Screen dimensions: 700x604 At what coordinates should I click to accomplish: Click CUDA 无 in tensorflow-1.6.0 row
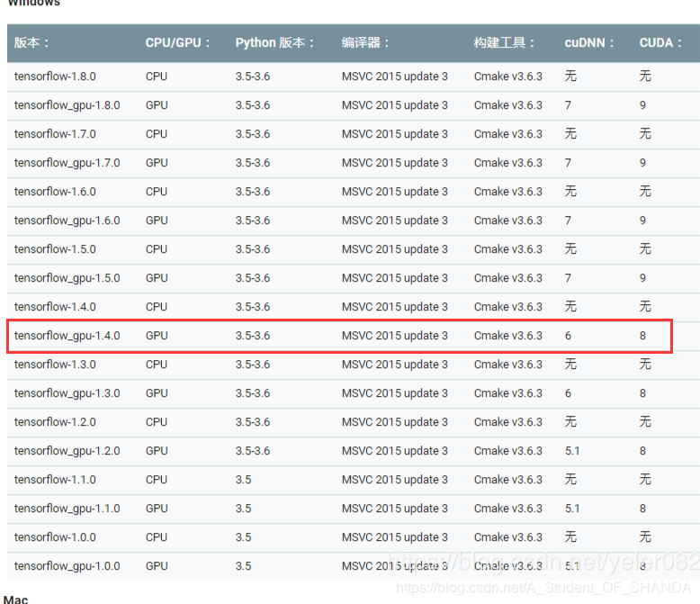(645, 191)
